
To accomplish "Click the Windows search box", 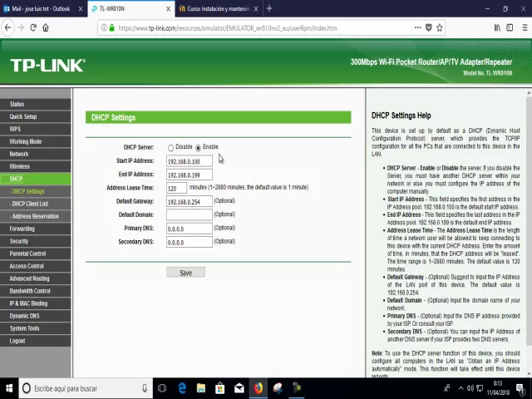I will click(x=86, y=388).
